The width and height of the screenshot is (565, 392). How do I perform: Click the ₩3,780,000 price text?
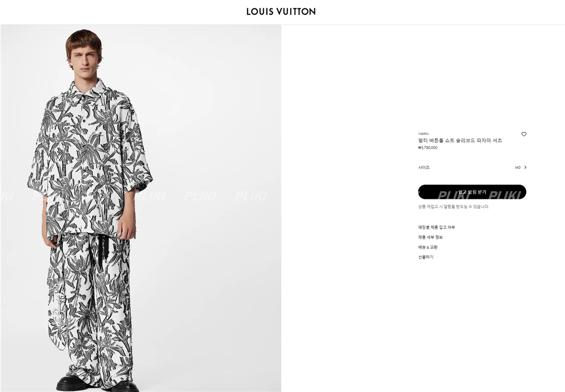[428, 148]
